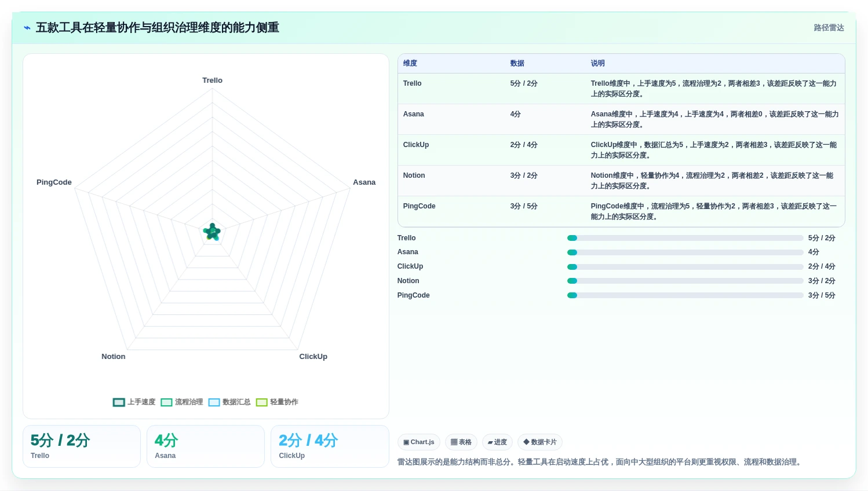Screen dimensions: 868x491
Task: Click the ClickUp description text in the table
Action: 714,150
